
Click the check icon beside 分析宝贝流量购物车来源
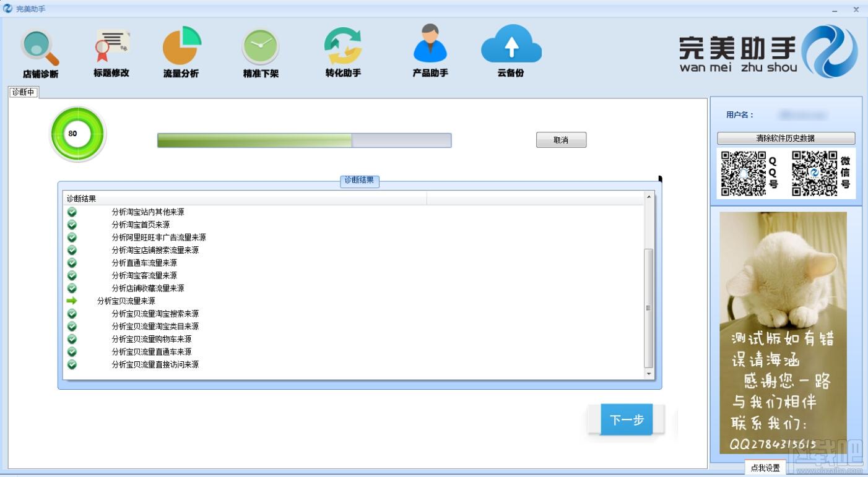(72, 339)
